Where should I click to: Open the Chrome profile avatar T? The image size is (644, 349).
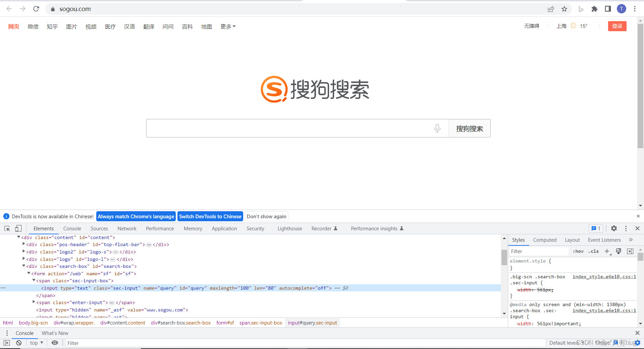point(622,9)
